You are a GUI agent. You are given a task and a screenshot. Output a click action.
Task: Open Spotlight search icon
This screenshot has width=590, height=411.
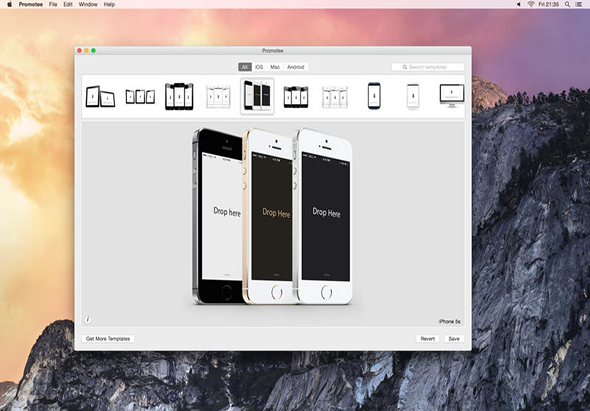567,5
